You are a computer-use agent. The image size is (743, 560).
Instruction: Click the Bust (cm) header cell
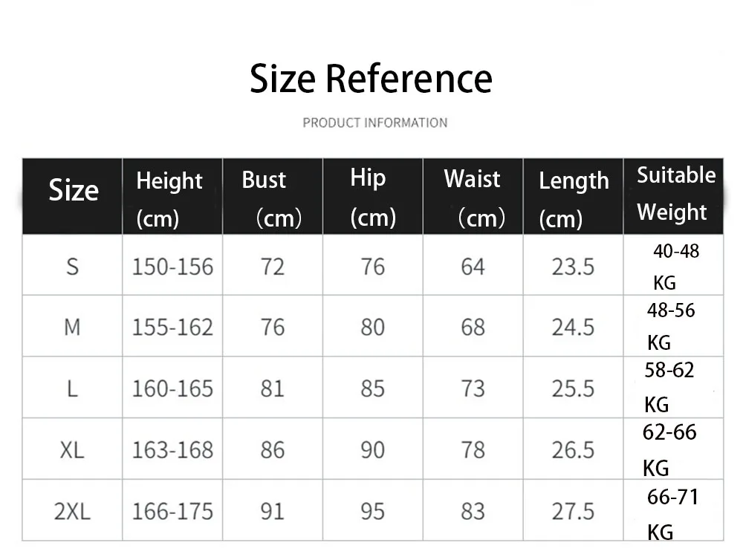[x=273, y=196]
